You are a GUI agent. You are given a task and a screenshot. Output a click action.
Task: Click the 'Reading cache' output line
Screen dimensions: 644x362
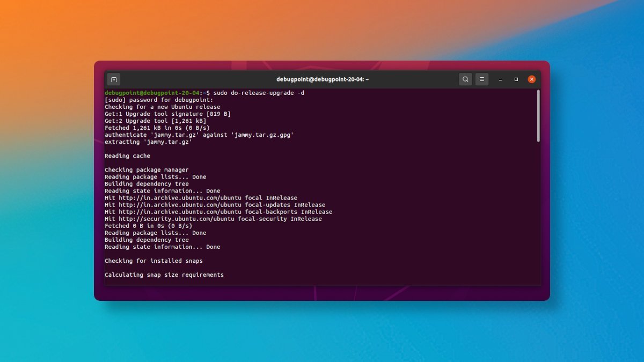tap(127, 156)
